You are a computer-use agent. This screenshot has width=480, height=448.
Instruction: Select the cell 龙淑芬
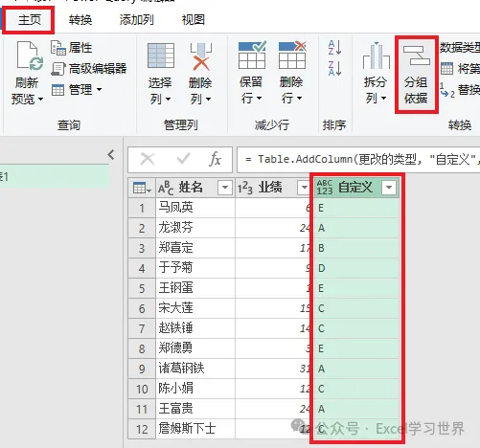pos(195,228)
